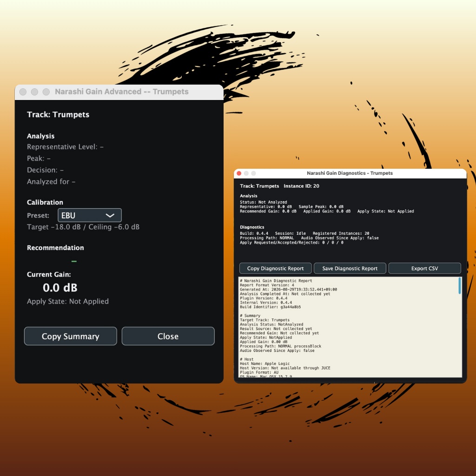Open the EBU preset dropdown

click(90, 215)
